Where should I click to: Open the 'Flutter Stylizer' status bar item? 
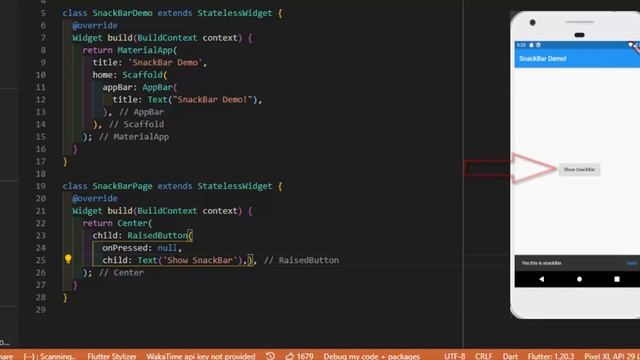[111, 356]
